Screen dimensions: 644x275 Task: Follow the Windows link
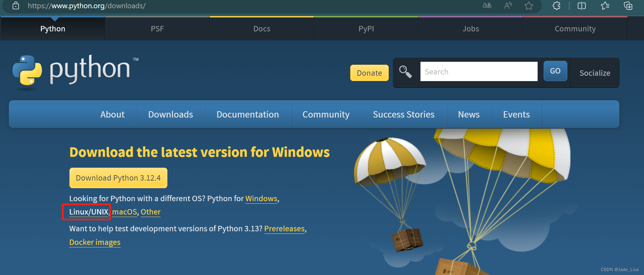[x=262, y=199]
